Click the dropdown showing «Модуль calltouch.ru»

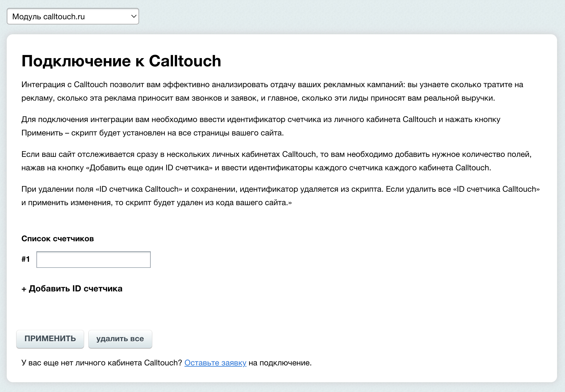tap(72, 16)
